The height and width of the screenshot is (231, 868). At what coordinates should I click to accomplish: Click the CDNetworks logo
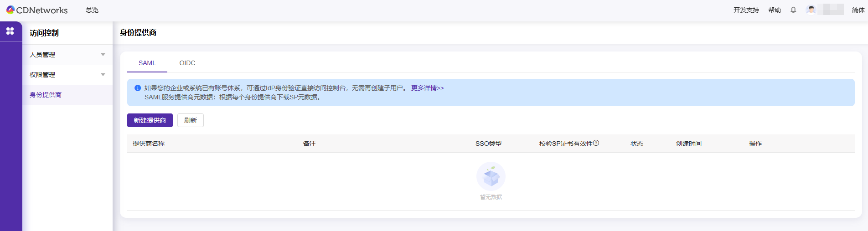point(36,10)
